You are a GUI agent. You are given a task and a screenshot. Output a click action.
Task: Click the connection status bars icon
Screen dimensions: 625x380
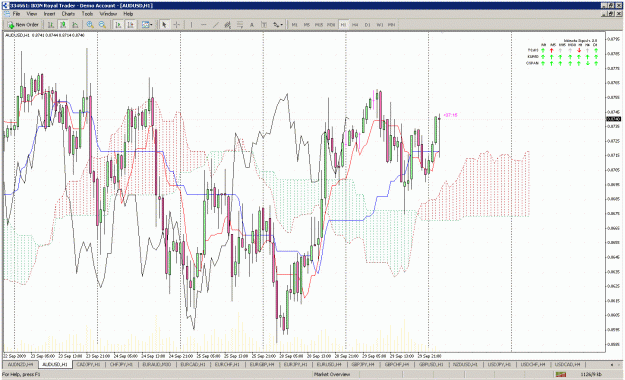point(561,374)
